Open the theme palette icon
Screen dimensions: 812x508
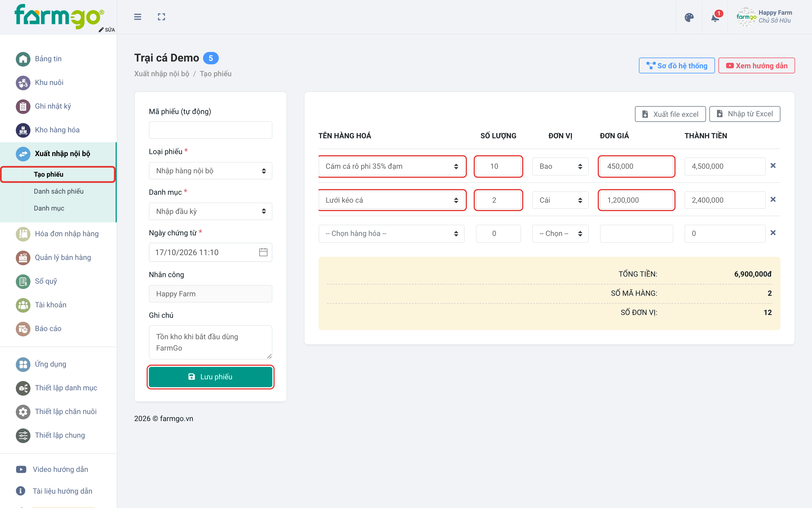tap(689, 17)
